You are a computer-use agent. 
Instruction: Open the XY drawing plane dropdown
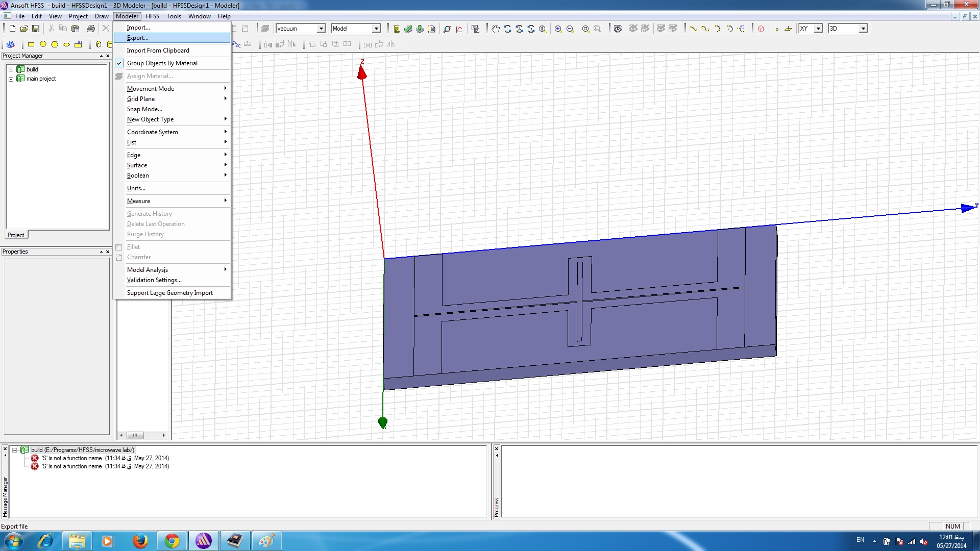tap(818, 29)
